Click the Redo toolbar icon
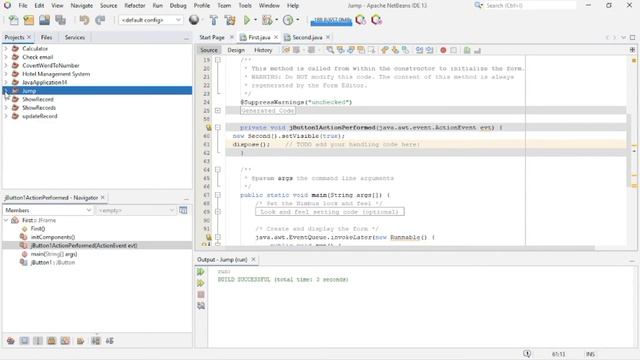Screen dimensions: 640x360 point(100,20)
